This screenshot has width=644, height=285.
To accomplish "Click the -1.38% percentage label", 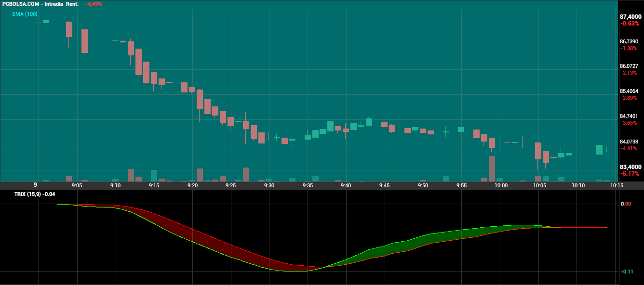I will tap(629, 48).
